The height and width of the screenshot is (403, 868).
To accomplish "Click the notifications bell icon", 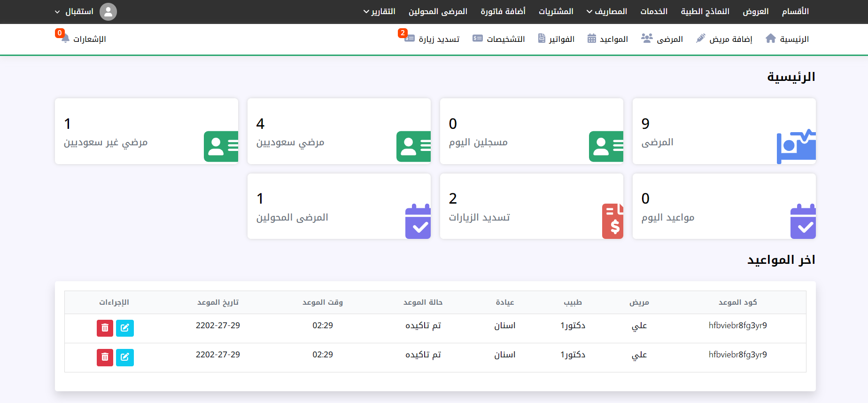I will pos(65,39).
